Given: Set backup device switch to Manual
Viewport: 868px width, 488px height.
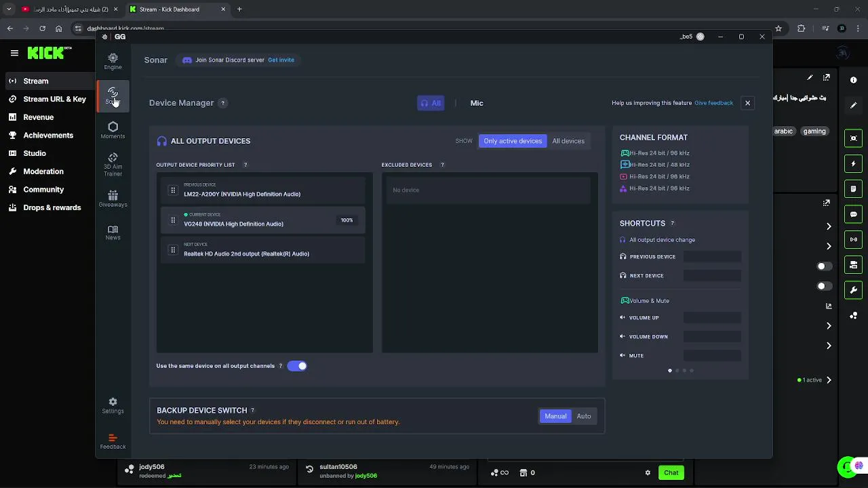Looking at the screenshot, I should click(x=555, y=416).
